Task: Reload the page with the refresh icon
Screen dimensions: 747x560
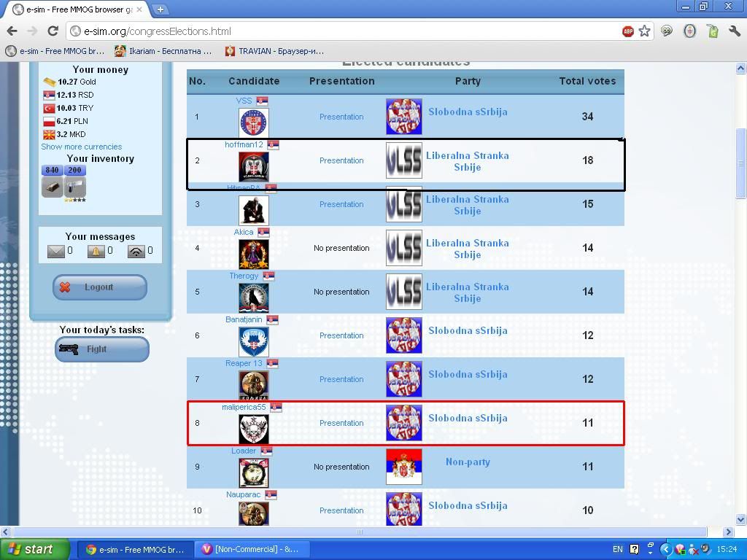Action: coord(53,31)
